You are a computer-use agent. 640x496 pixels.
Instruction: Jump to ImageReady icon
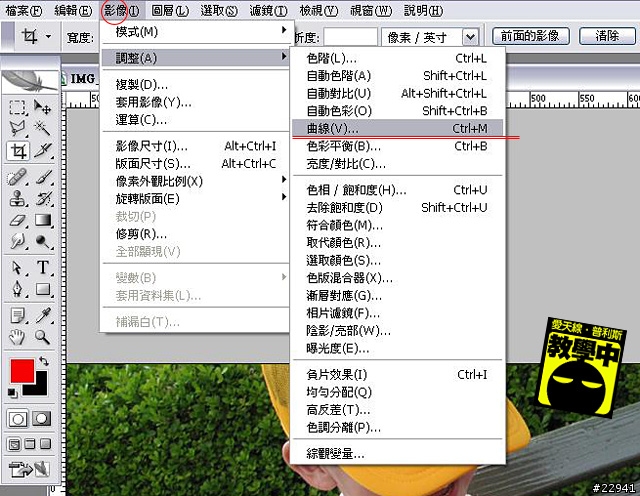(x=29, y=469)
